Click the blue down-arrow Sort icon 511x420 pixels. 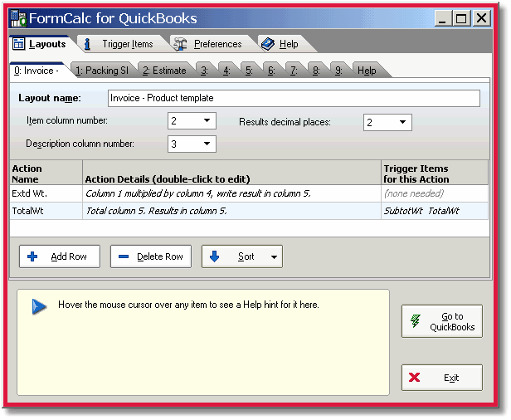214,256
